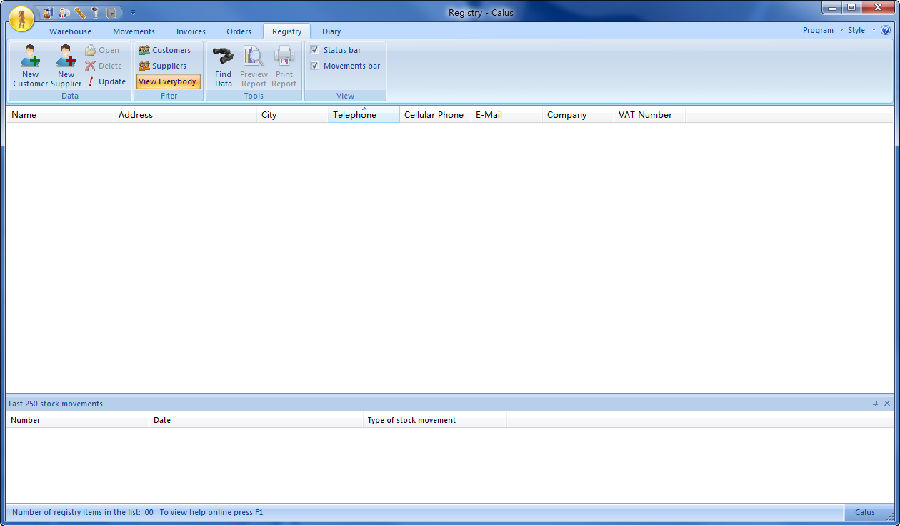Sort by the Cellular Phone column header
Screen dimensions: 900x526
pyautogui.click(x=435, y=115)
